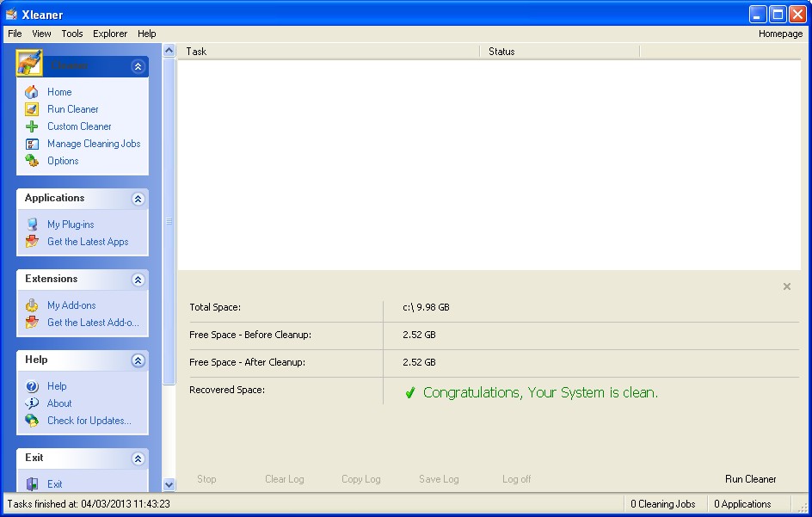Click the Exit door icon

[x=32, y=484]
